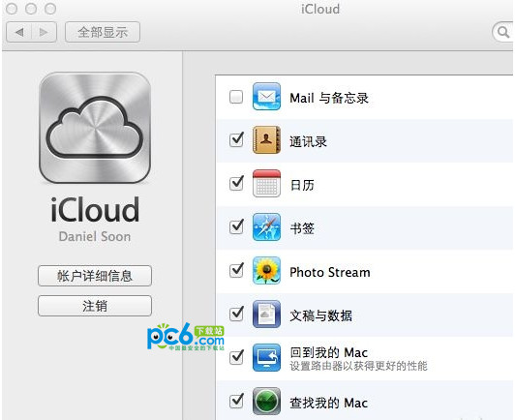The image size is (515, 420).
Task: Uncheck the 通讯录 contacts checkbox
Action: pyautogui.click(x=236, y=140)
